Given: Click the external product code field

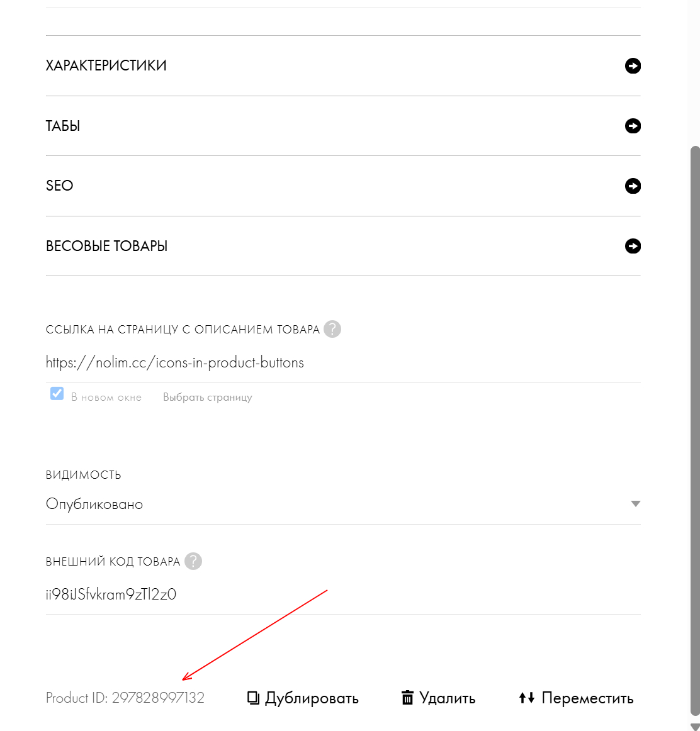Looking at the screenshot, I should pyautogui.click(x=343, y=594).
